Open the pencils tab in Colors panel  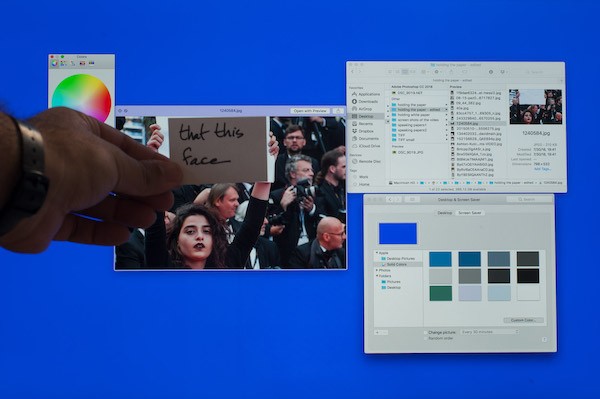[91, 64]
